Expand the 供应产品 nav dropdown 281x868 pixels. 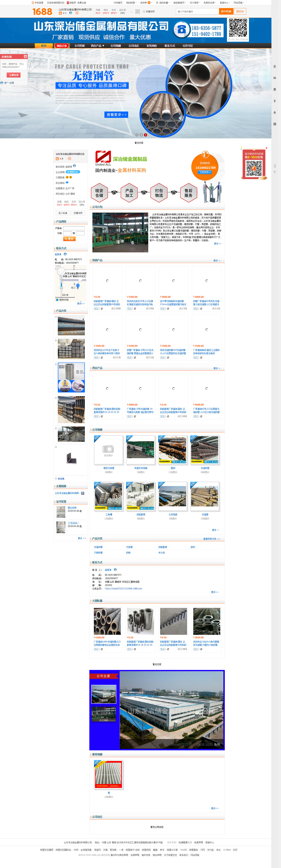coord(97,46)
